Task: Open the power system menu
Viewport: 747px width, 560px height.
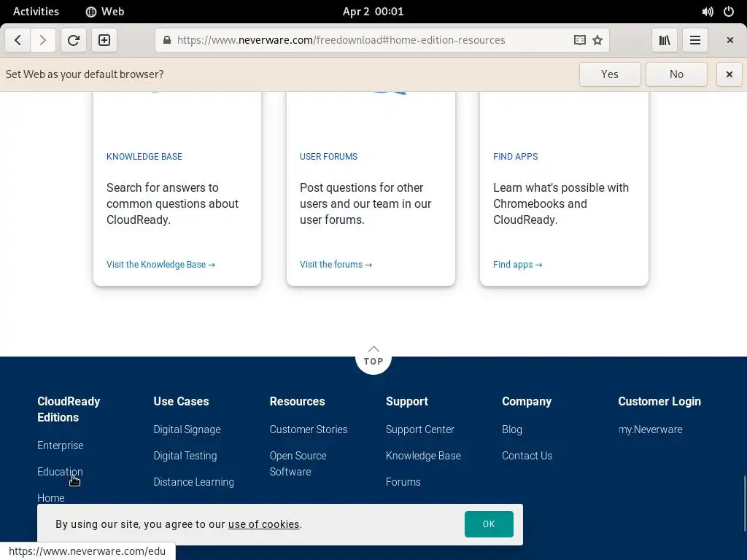Action: pyautogui.click(x=729, y=12)
